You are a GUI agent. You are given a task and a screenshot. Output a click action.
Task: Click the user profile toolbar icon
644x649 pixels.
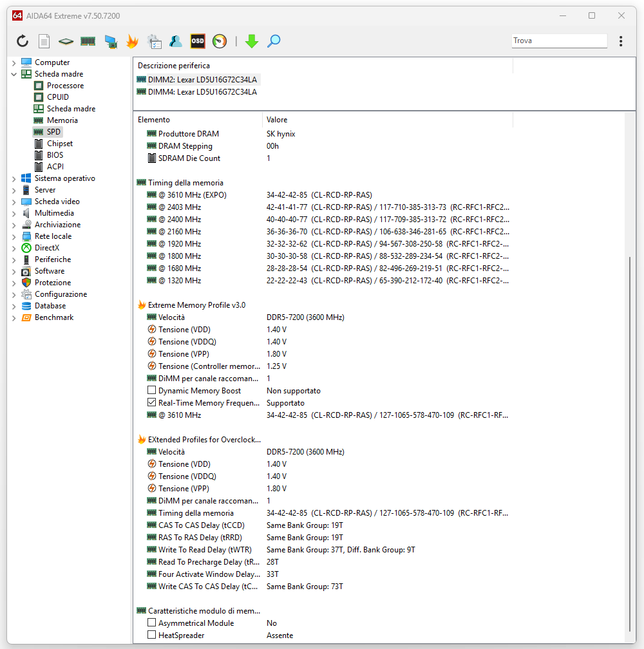tap(175, 41)
